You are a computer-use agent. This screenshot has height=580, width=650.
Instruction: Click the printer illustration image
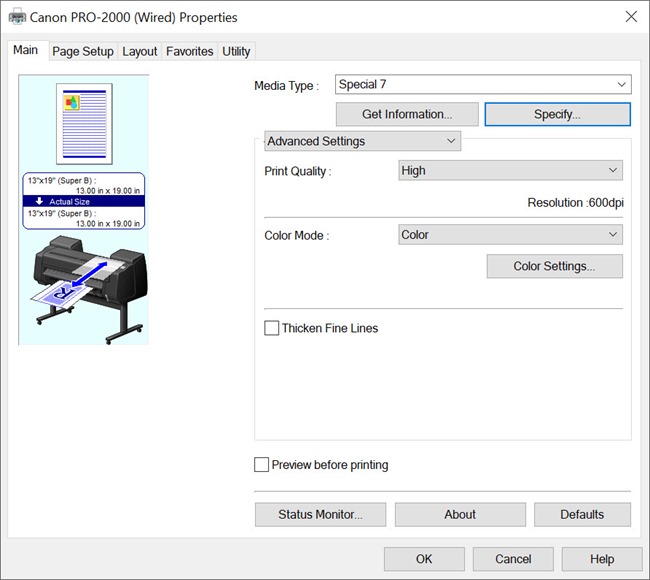(x=90, y=289)
